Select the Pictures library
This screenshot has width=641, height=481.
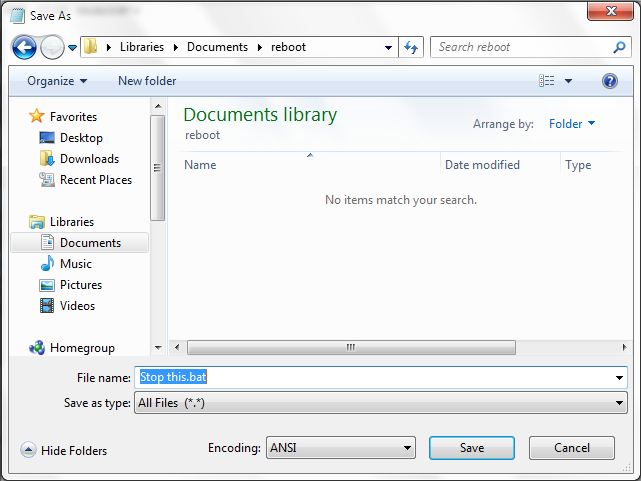(x=81, y=285)
